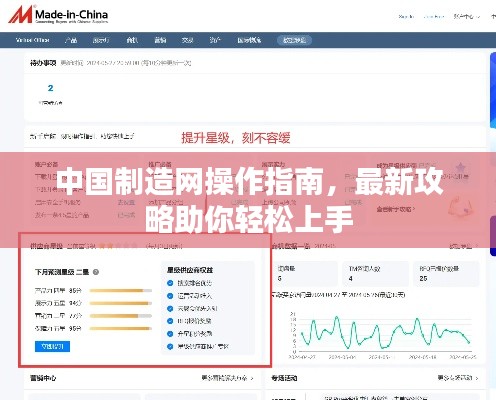Open the Virtual Office menu item
Viewport: 496px width, 400px height.
33,40
